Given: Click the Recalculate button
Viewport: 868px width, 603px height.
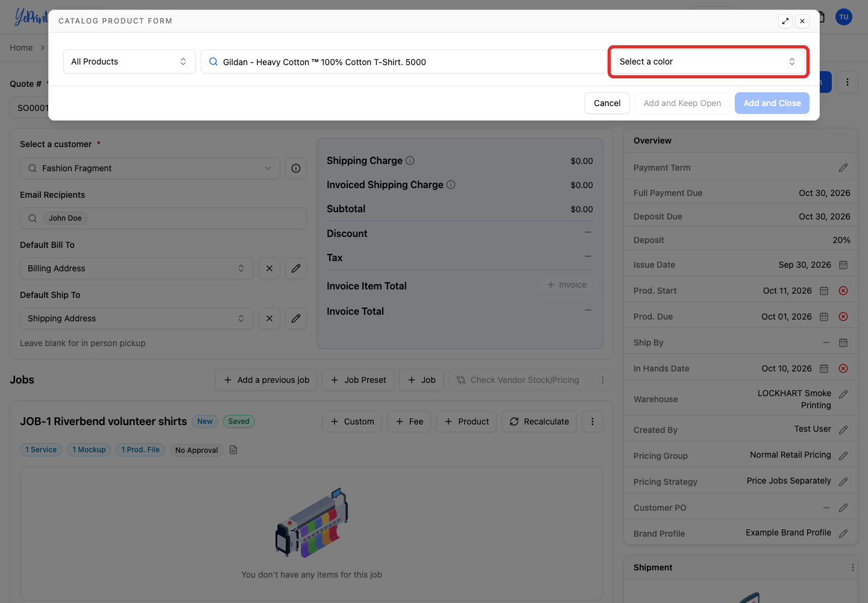Looking at the screenshot, I should [539, 421].
